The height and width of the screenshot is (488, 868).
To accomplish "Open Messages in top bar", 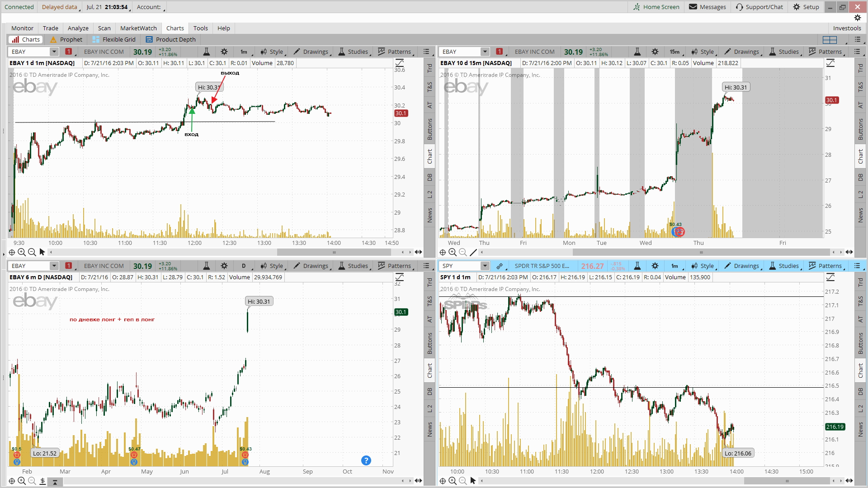I will [708, 7].
